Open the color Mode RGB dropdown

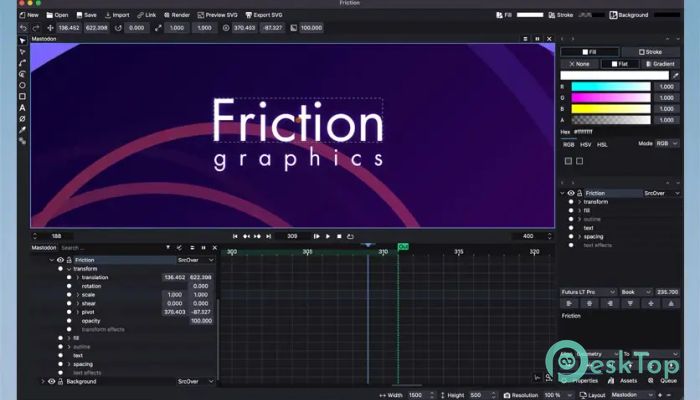point(667,143)
